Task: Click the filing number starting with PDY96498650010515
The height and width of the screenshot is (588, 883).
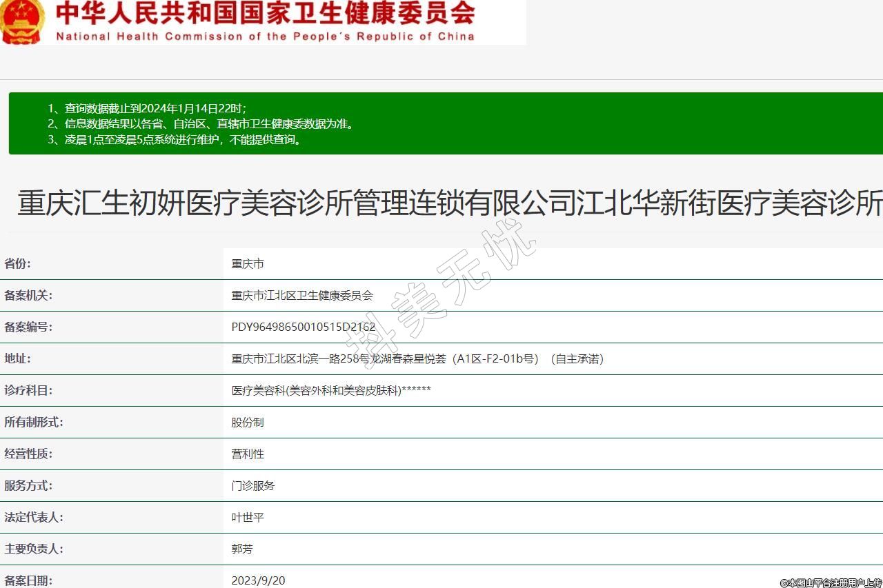Action: [x=304, y=327]
